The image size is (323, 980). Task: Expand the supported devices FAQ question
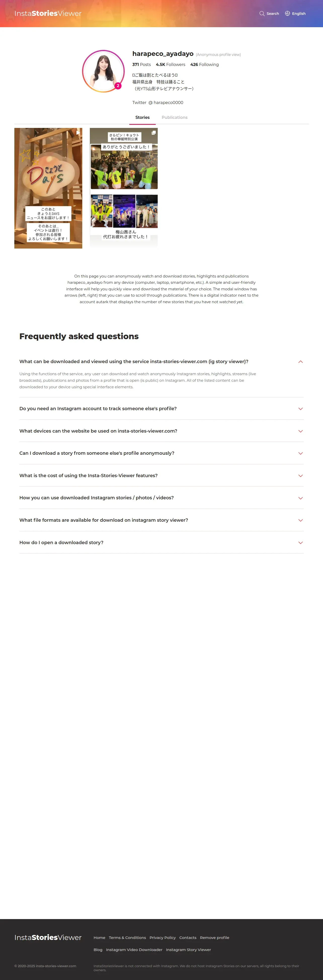click(x=300, y=431)
